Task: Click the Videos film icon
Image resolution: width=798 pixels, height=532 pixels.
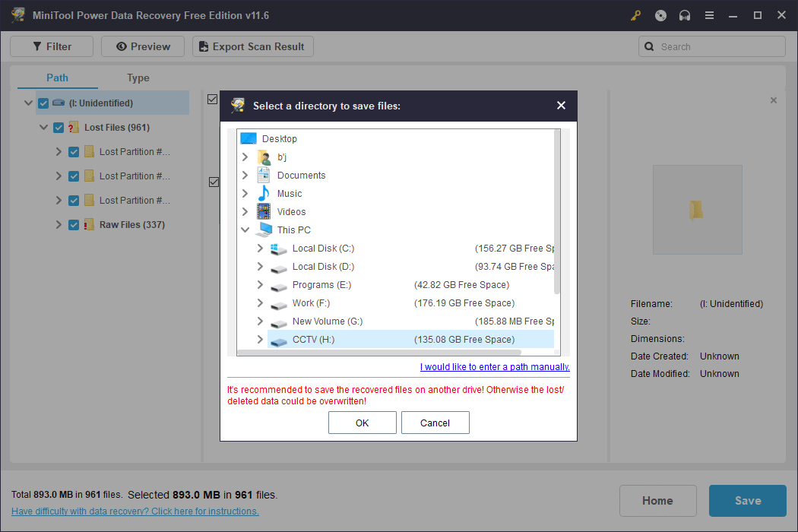Action: pyautogui.click(x=264, y=211)
